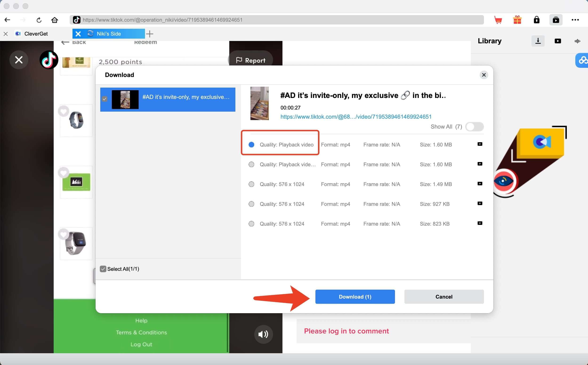Click the shopping cart icon in the toolbar
The width and height of the screenshot is (588, 365).
498,20
